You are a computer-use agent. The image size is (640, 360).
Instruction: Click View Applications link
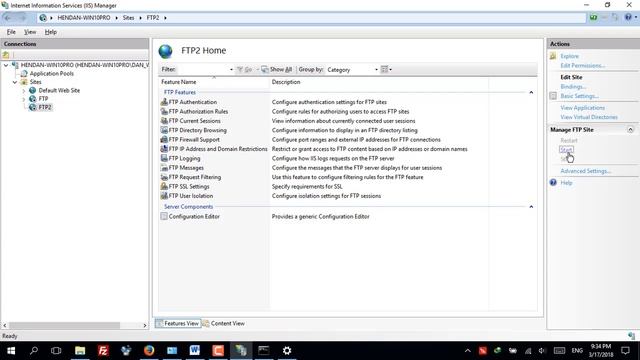pos(582,108)
